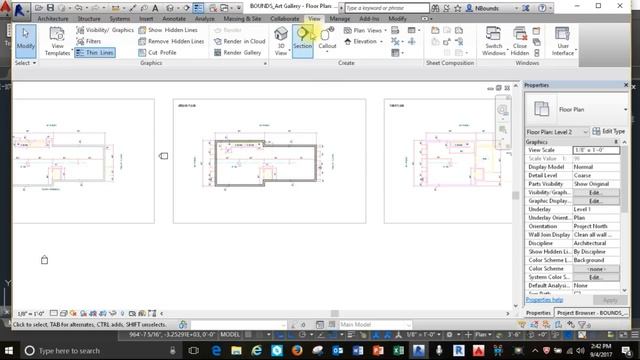The image size is (640, 360).
Task: Open Elevation tool dropdown
Action: point(364,42)
